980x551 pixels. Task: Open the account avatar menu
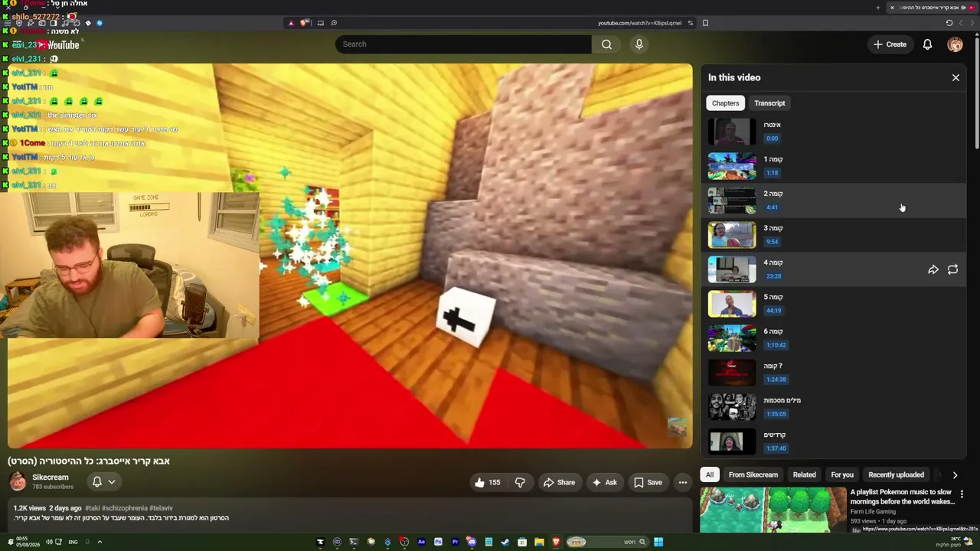[x=955, y=44]
